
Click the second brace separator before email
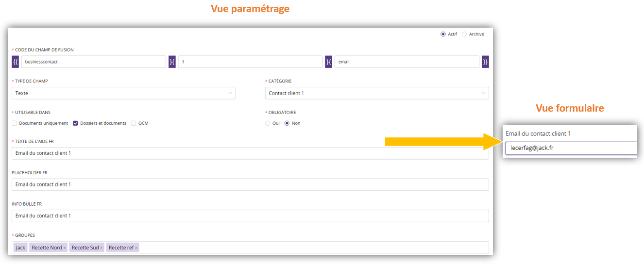[x=329, y=62]
